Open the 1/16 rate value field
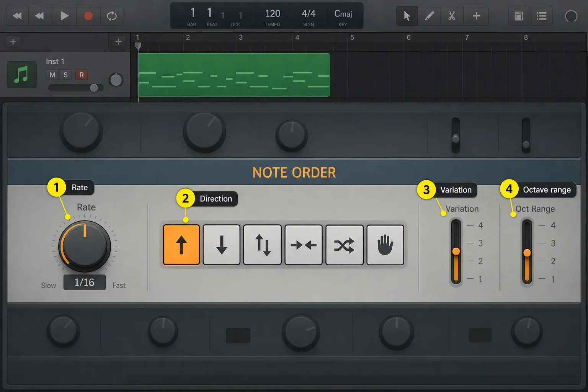Image resolution: width=588 pixels, height=392 pixels. [85, 283]
